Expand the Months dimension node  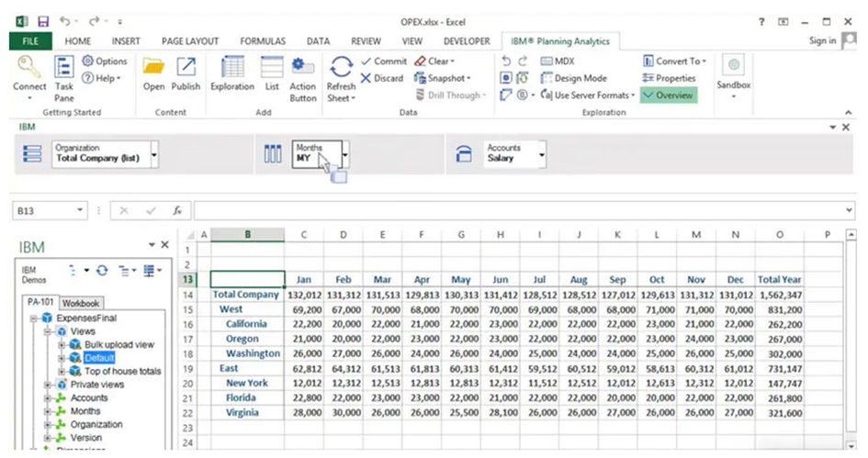tap(48, 411)
